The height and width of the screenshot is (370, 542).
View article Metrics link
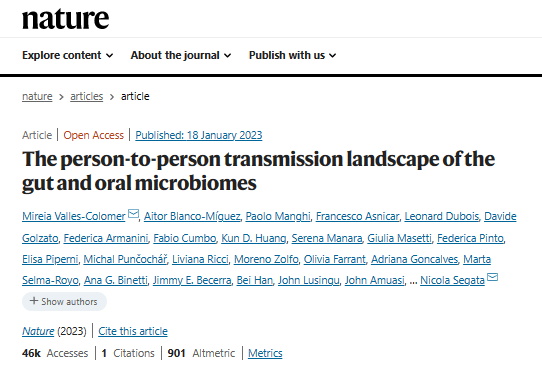(x=265, y=353)
